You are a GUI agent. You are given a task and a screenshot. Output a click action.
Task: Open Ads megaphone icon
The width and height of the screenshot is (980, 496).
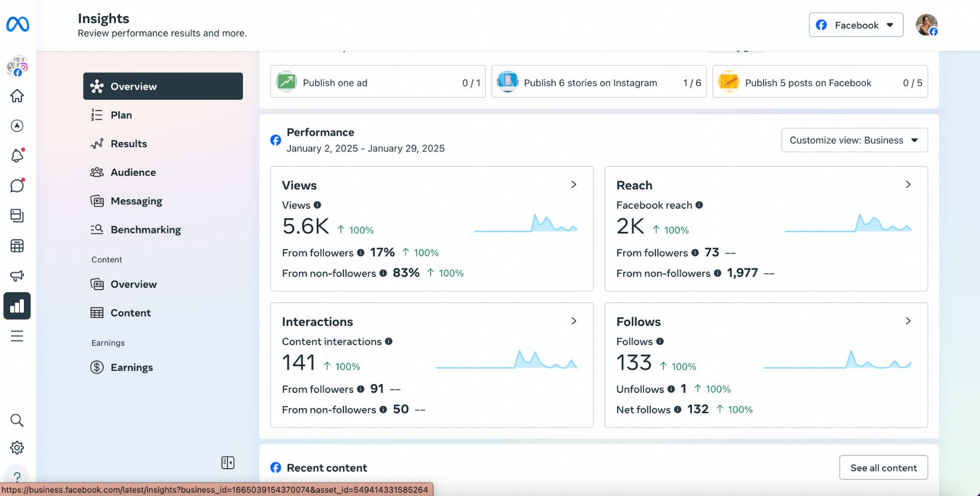pyautogui.click(x=17, y=275)
